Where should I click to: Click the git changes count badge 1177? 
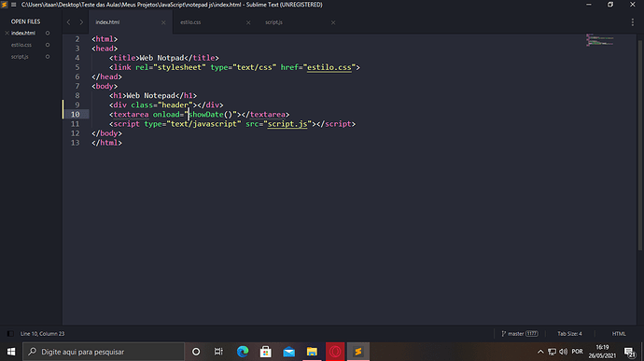531,334
